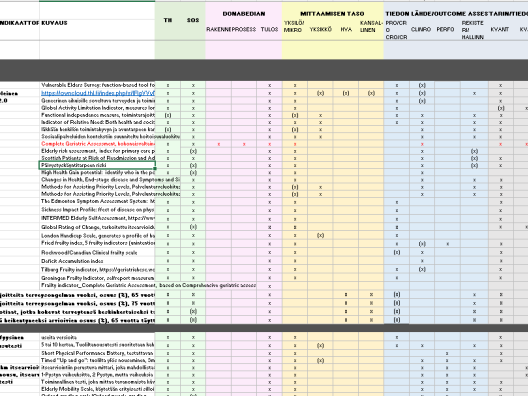The height and width of the screenshot is (396, 528).
Task: Select the INTERMED Elderly Self Assessment cell
Action: pos(97,218)
